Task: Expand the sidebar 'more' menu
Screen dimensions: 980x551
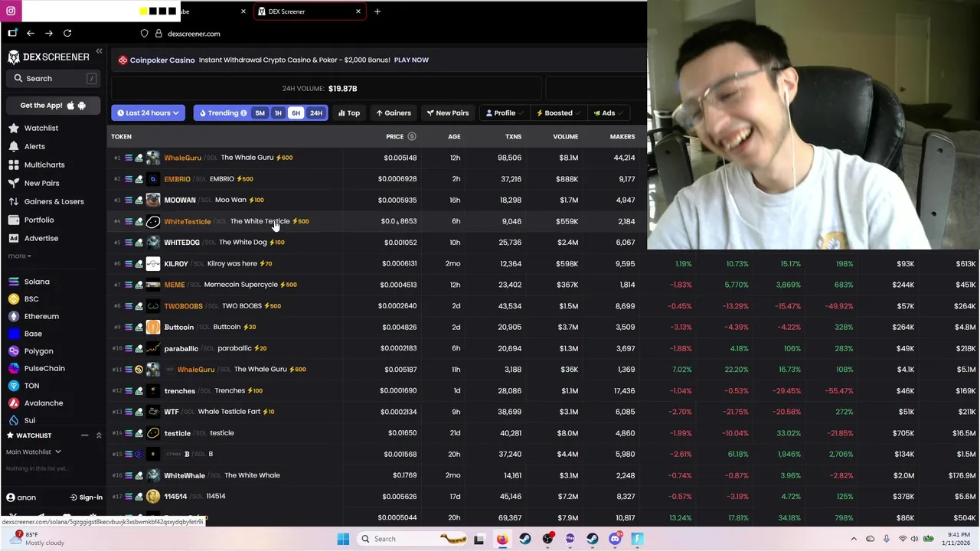Action: (20, 256)
